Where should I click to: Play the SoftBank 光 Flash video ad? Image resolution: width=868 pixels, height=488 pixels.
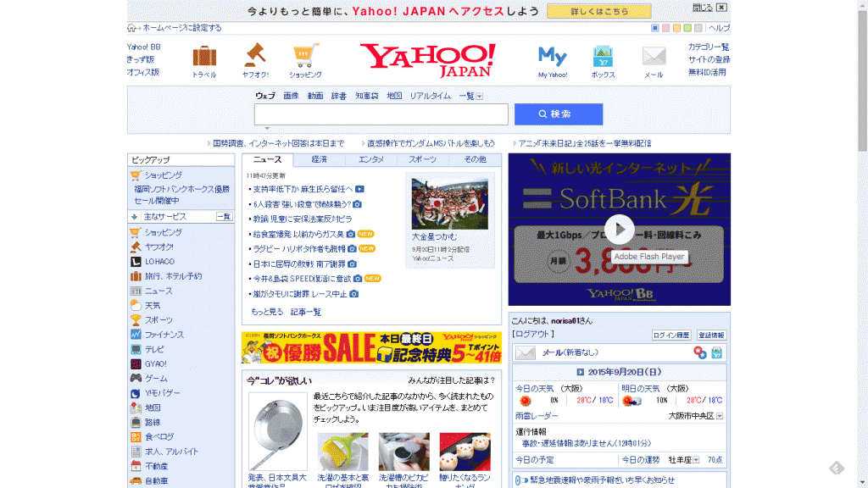tap(620, 229)
